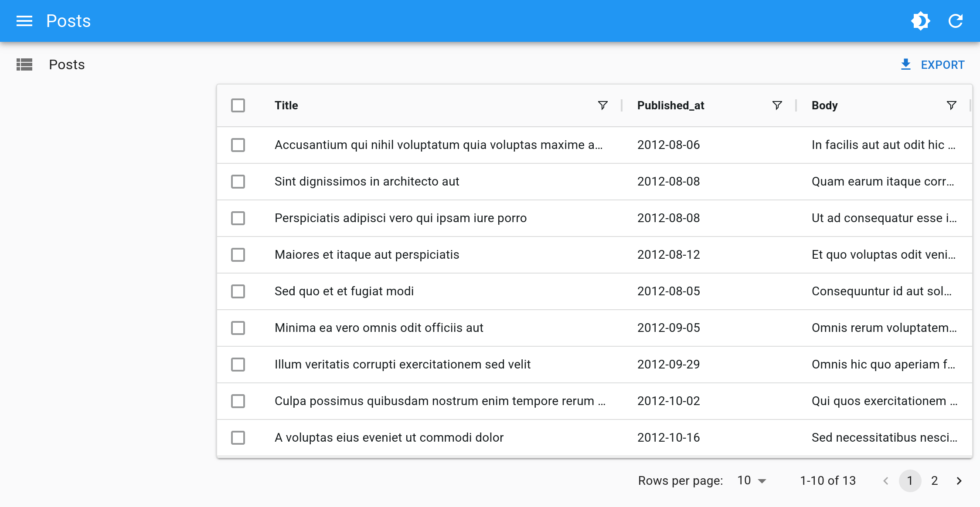Click the next page chevron
The image size is (980, 507).
pos(959,480)
